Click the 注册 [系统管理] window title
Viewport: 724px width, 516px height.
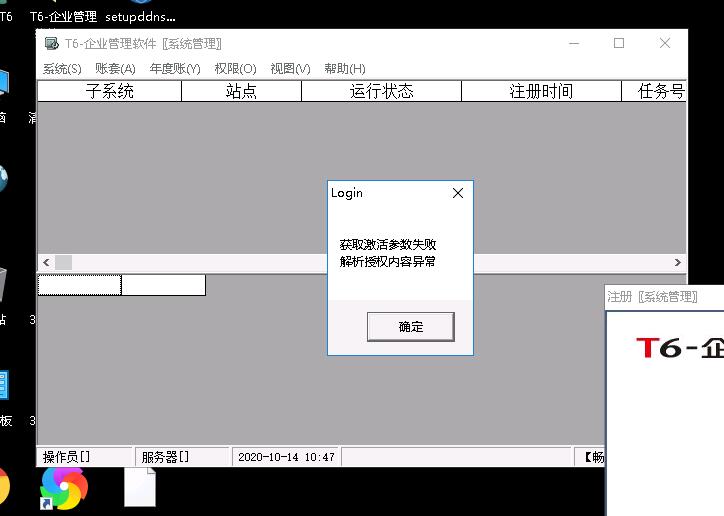click(x=652, y=297)
